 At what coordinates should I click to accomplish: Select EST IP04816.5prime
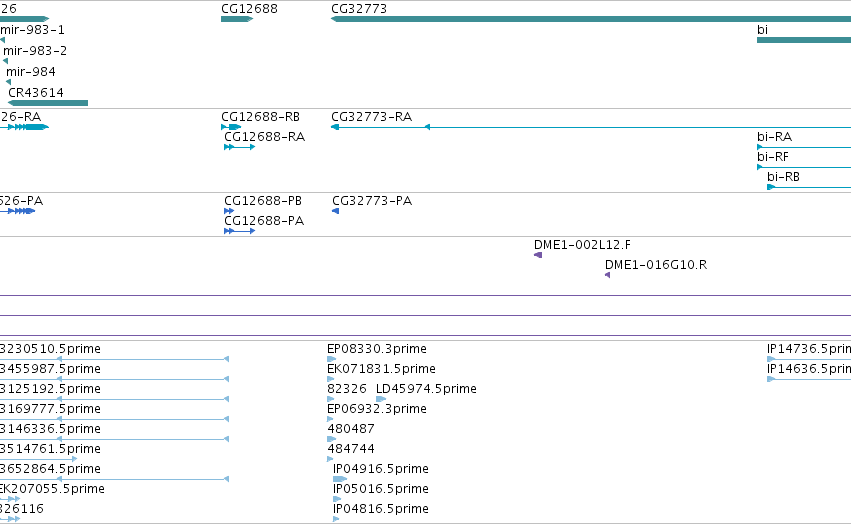[336, 519]
